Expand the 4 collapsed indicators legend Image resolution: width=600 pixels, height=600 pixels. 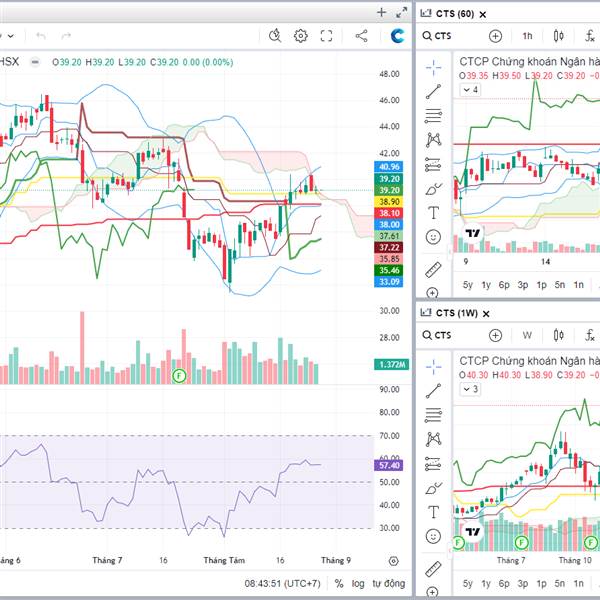tap(470, 90)
